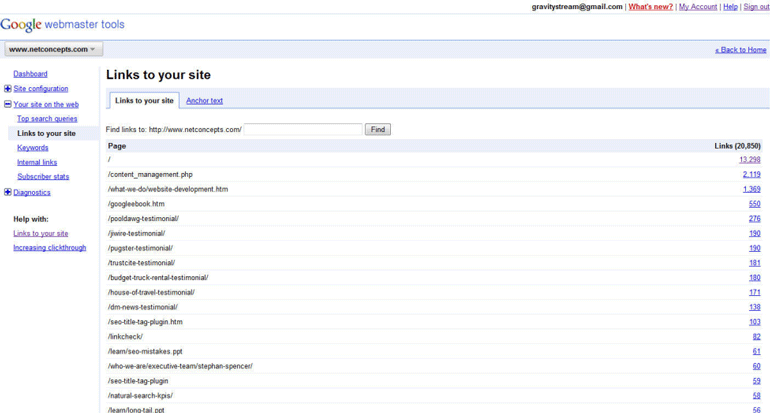
Task: Expand the Diagnostics plus icon
Action: tap(7, 192)
